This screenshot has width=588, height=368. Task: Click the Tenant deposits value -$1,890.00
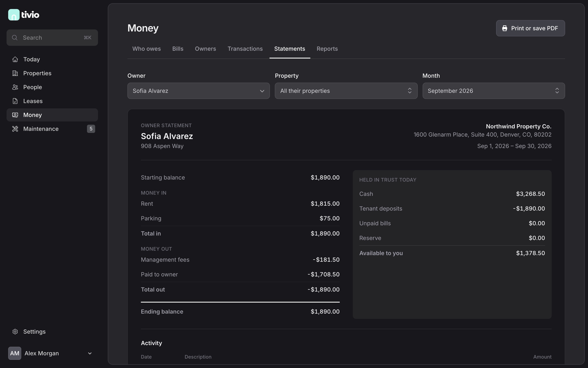529,209
